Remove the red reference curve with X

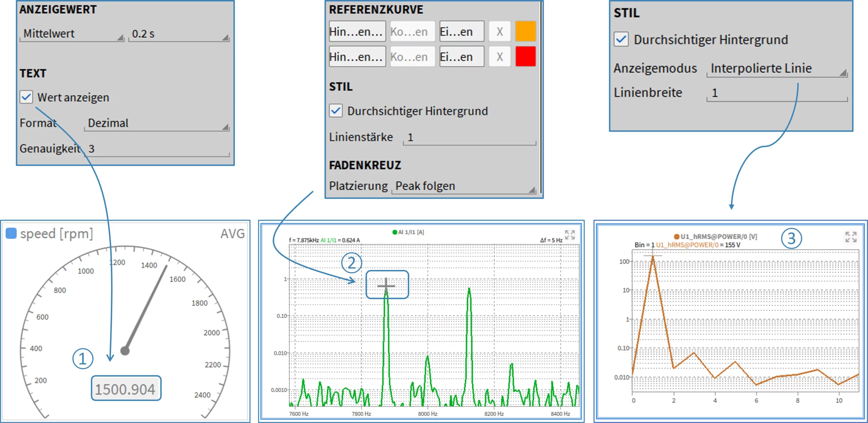pos(499,57)
